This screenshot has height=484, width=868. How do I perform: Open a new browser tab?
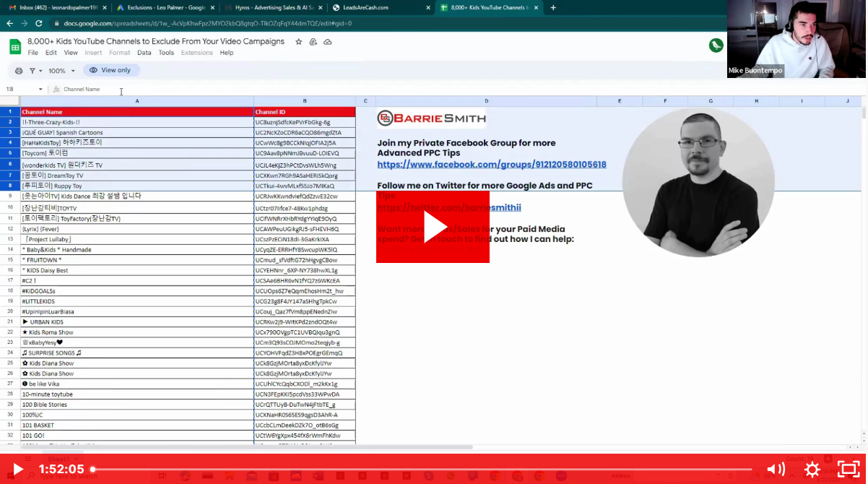click(x=553, y=8)
